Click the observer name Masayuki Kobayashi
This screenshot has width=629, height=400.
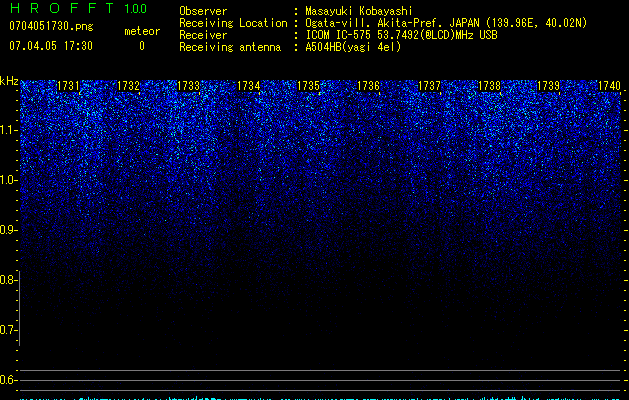pos(359,11)
